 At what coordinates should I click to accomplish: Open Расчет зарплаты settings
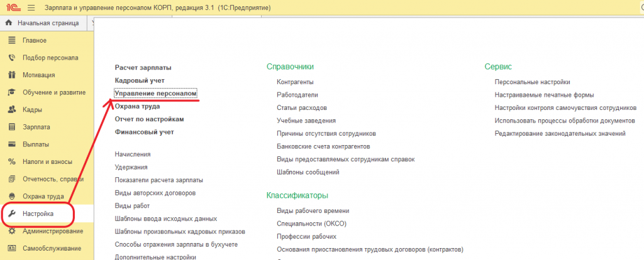click(x=143, y=67)
